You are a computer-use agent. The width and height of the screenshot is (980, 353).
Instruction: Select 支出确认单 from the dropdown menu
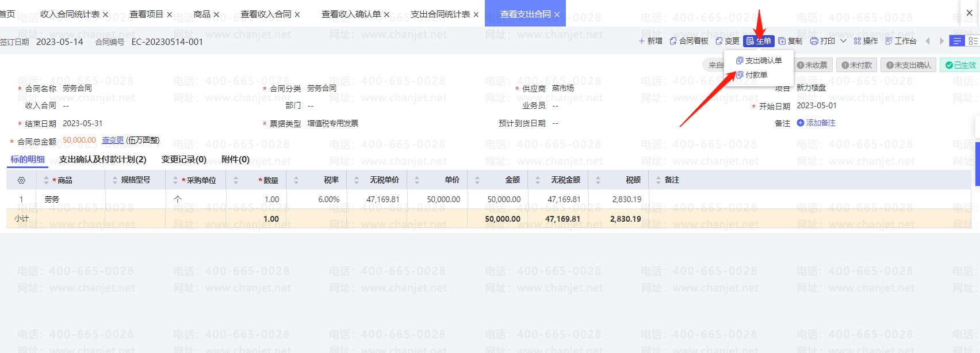[x=759, y=60]
